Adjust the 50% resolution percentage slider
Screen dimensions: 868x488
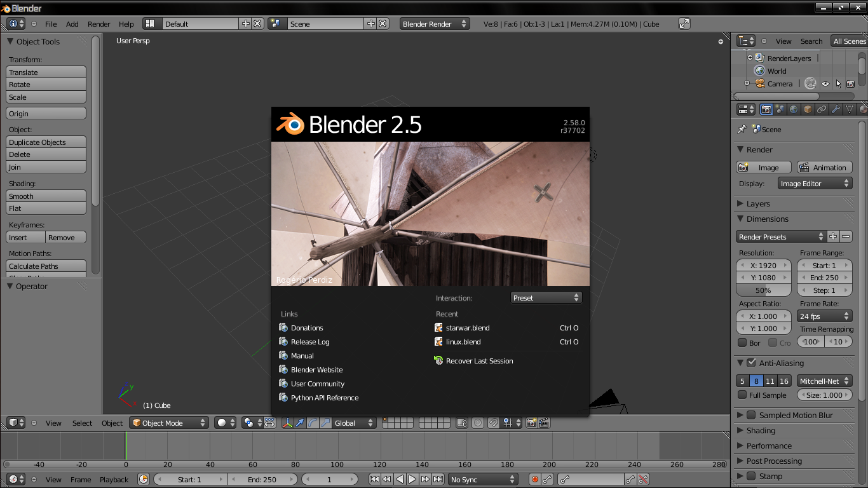(763, 290)
